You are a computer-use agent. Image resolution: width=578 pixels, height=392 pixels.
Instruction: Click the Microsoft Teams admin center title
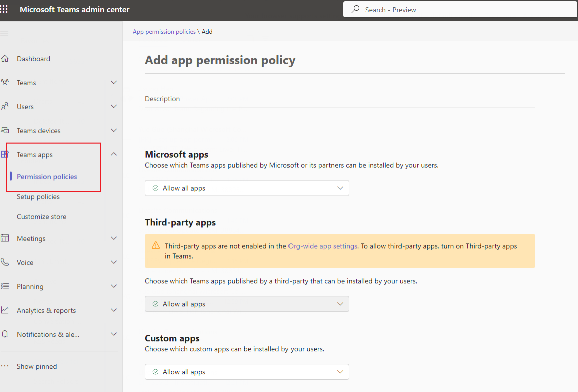click(x=75, y=9)
